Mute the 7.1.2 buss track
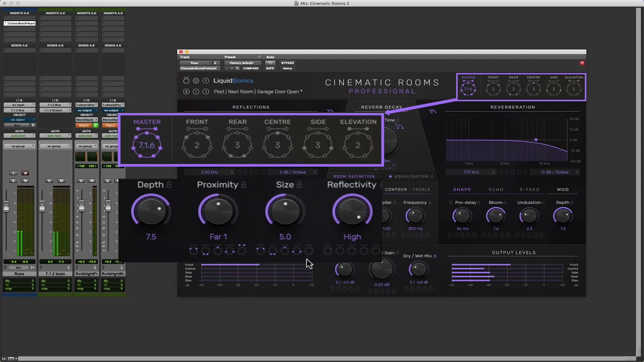The width and height of the screenshot is (644, 362). 61,181
